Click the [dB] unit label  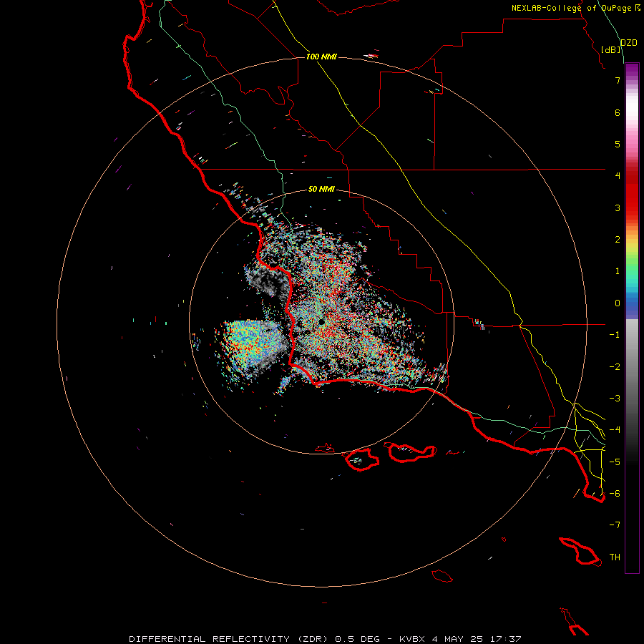[x=611, y=49]
